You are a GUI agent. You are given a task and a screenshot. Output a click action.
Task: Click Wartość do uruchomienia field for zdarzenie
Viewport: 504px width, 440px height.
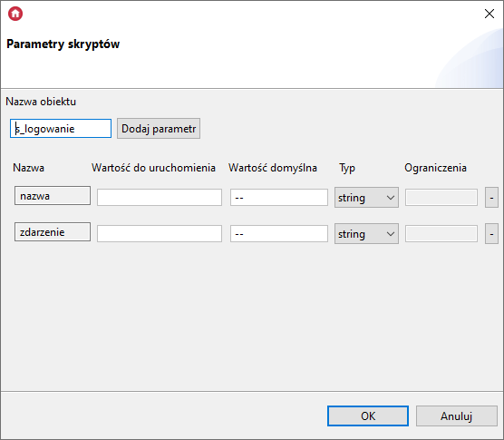coord(160,233)
